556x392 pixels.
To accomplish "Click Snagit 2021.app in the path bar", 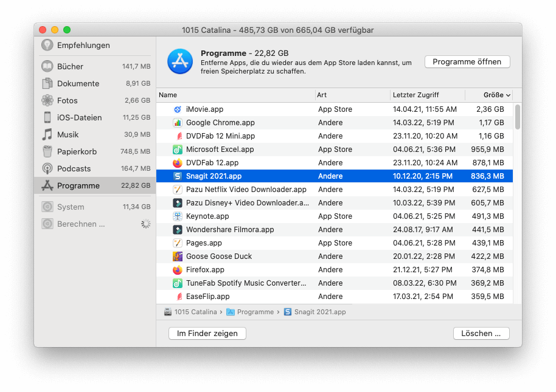I will 315,312.
